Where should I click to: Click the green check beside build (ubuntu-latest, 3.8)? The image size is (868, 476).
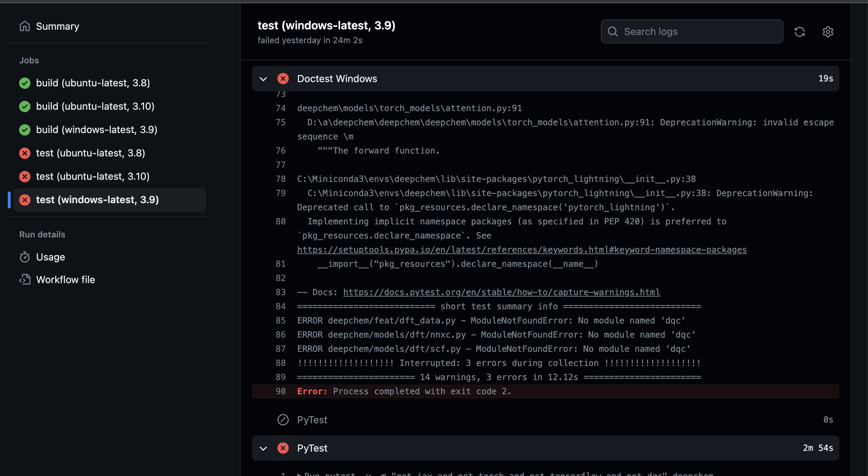click(24, 83)
